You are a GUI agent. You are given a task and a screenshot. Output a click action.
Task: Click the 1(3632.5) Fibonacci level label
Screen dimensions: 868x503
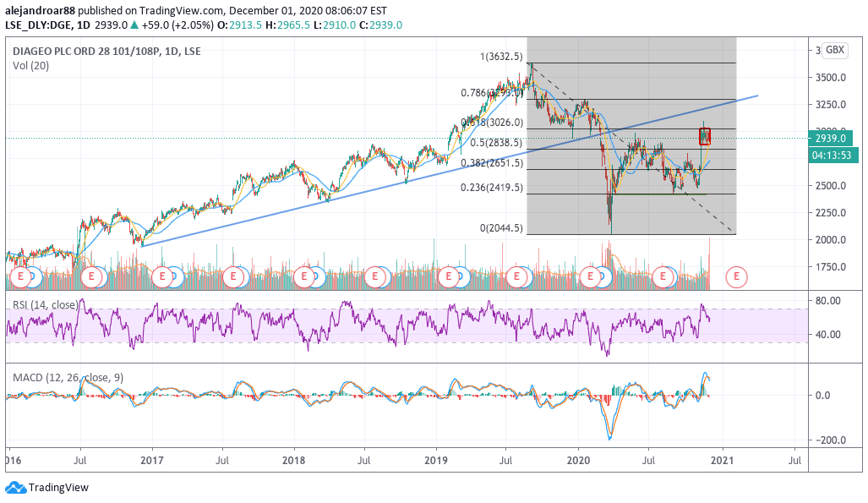click(x=501, y=57)
